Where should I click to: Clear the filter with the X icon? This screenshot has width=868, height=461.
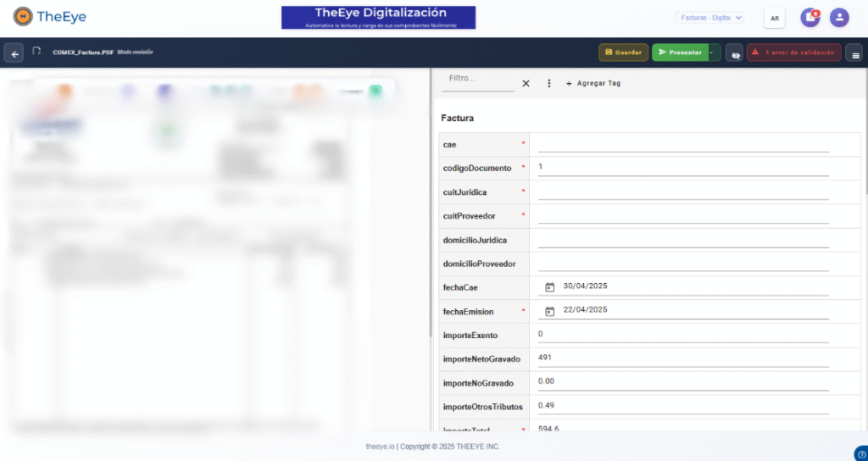point(526,83)
